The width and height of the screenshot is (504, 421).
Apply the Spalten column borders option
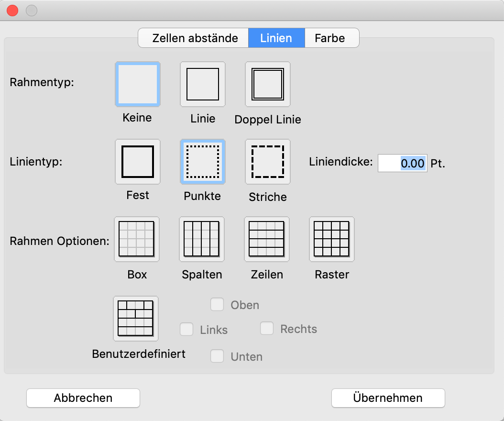point(202,239)
